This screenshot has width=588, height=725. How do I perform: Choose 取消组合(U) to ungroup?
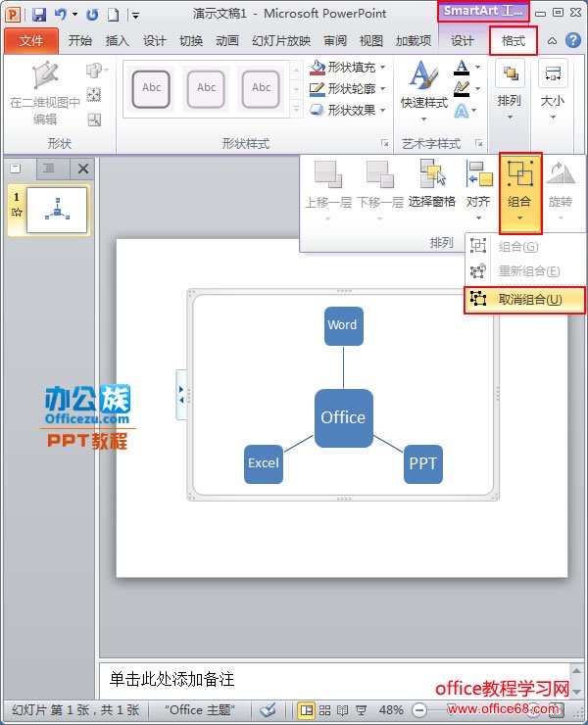525,300
